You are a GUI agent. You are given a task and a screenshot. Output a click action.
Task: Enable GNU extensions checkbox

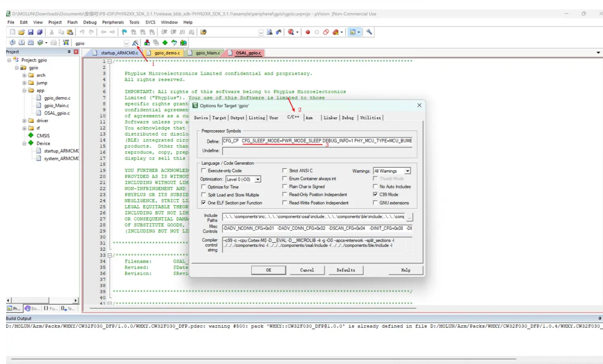pyautogui.click(x=375, y=203)
